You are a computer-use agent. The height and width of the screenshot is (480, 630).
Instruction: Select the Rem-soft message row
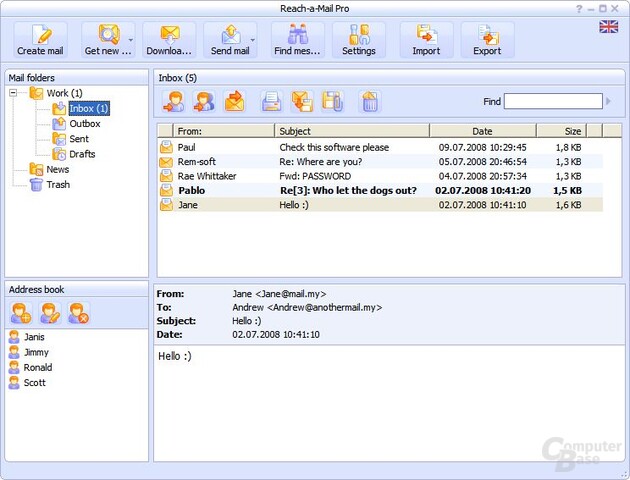tap(380, 162)
